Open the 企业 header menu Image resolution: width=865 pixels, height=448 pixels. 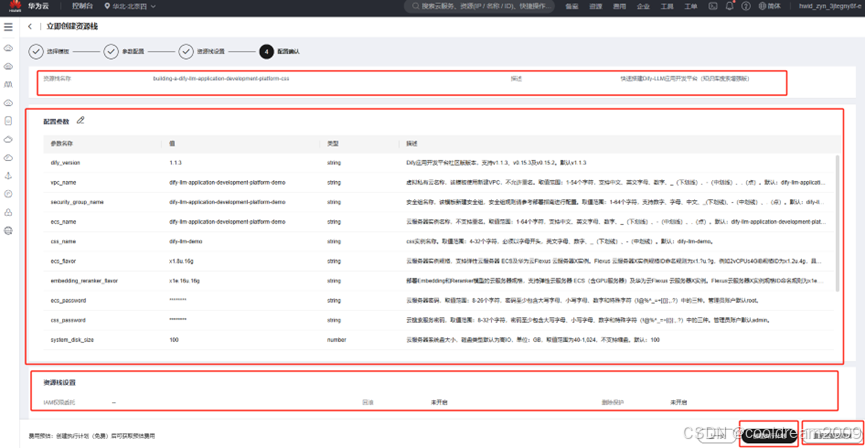click(643, 7)
